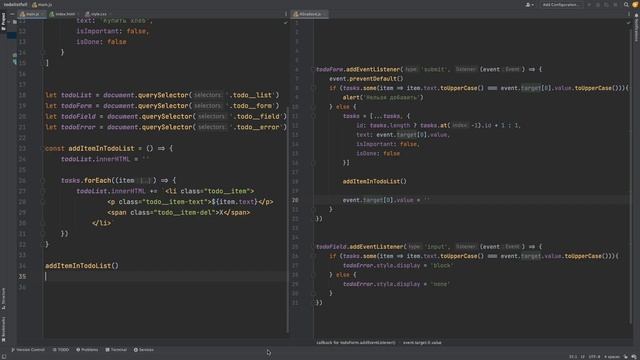Click 'todoForm.addEventListener' line

pyautogui.click(x=429, y=69)
